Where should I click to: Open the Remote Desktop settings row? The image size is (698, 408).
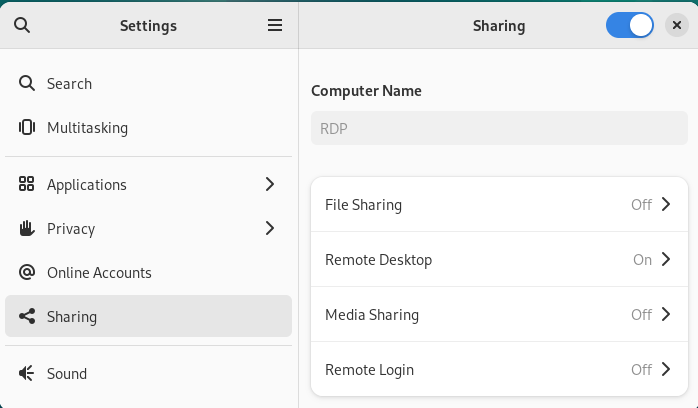pos(499,259)
